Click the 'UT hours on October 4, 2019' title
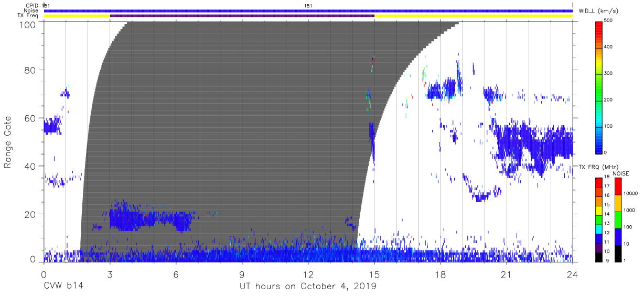 (x=308, y=287)
